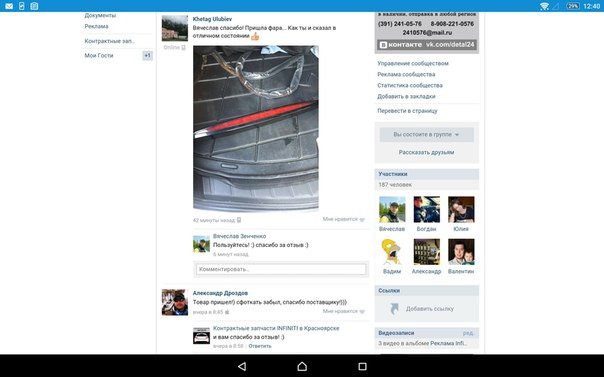Open the mail notification icon in status bar
Screen dimensions: 604x377
[x=9, y=6]
